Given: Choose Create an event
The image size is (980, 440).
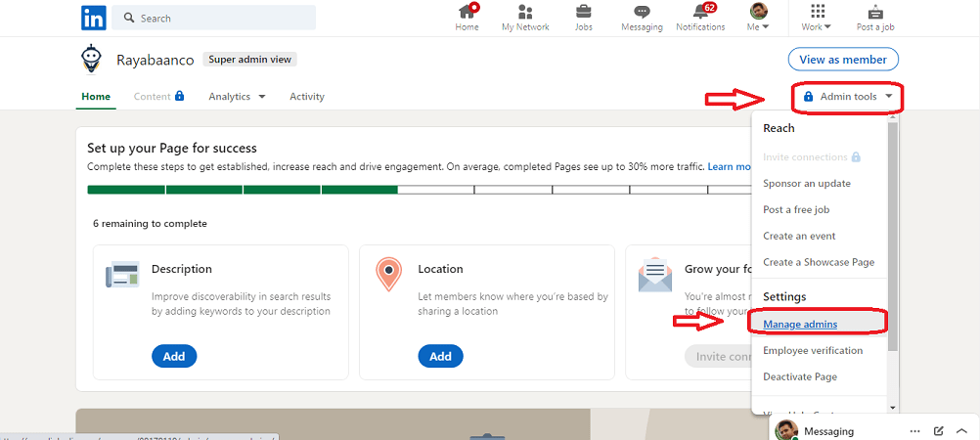Looking at the screenshot, I should point(799,236).
